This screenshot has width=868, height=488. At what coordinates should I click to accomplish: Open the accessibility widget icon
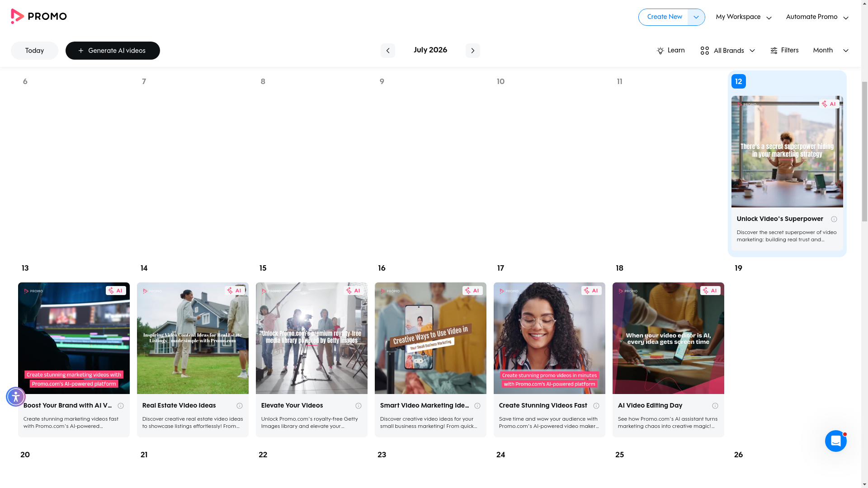pyautogui.click(x=16, y=397)
